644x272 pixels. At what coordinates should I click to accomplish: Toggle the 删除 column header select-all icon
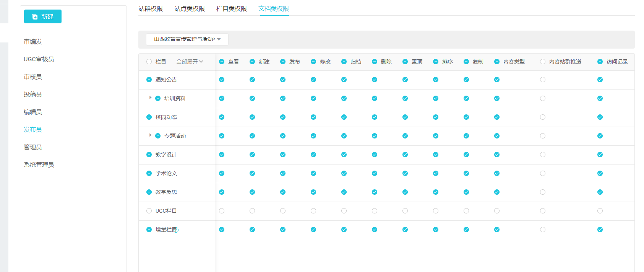(375, 62)
